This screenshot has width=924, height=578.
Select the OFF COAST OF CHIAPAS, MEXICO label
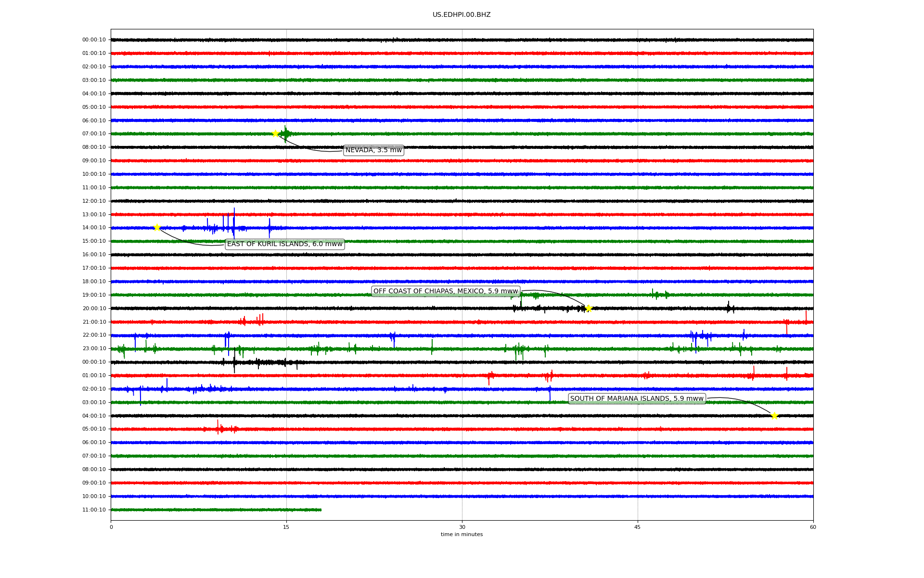(x=446, y=291)
